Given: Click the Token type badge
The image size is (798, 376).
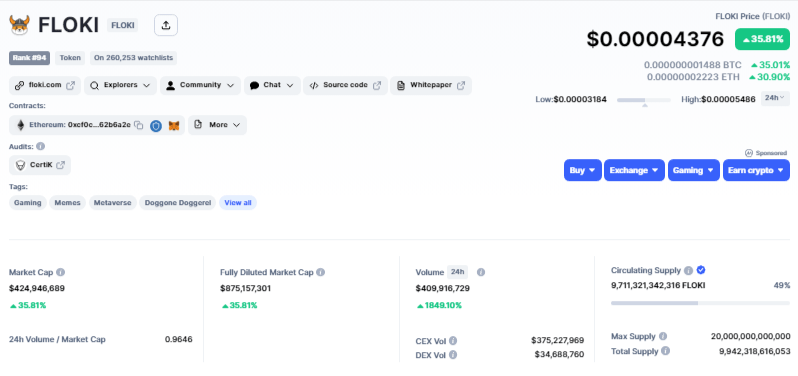Looking at the screenshot, I should (70, 58).
